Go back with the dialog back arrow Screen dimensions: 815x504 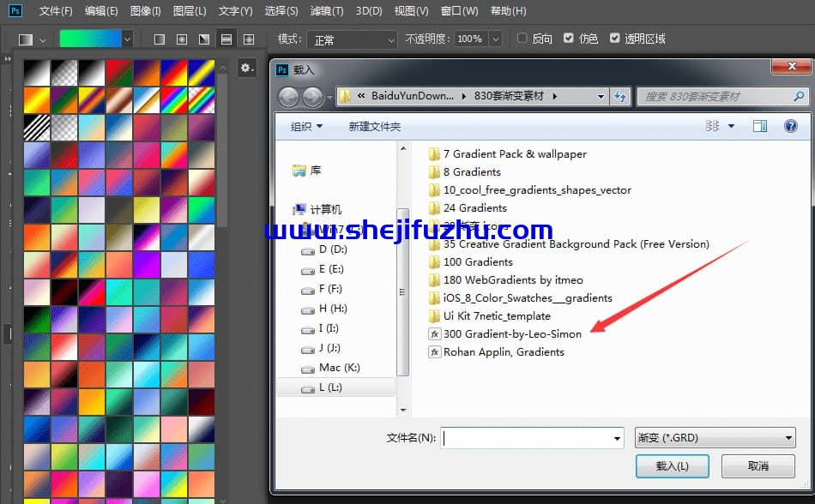click(x=288, y=97)
